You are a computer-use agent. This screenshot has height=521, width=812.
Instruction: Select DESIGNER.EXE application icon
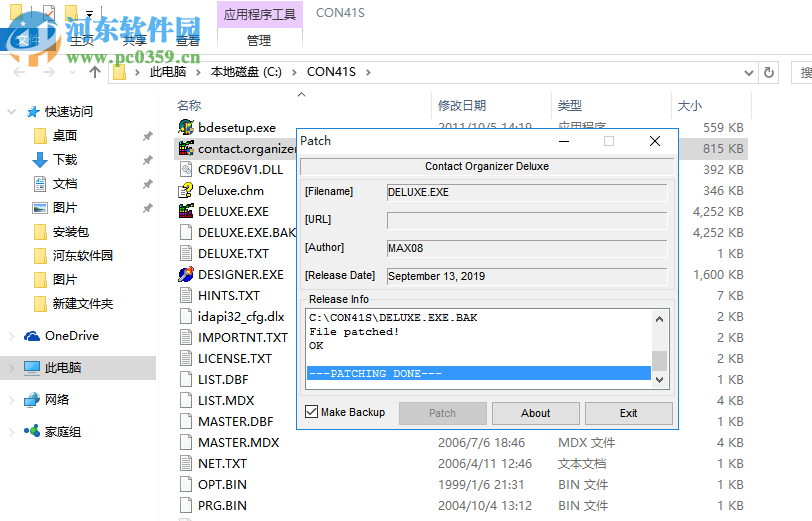point(186,274)
